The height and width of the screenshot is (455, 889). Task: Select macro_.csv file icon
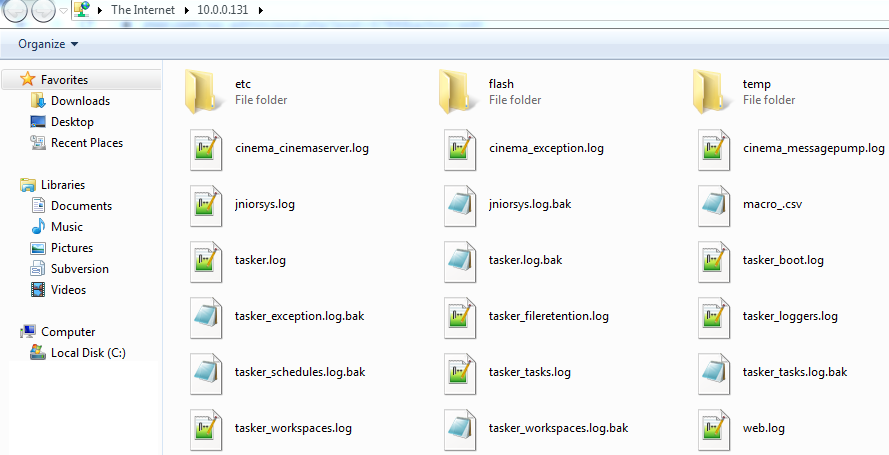pos(713,205)
